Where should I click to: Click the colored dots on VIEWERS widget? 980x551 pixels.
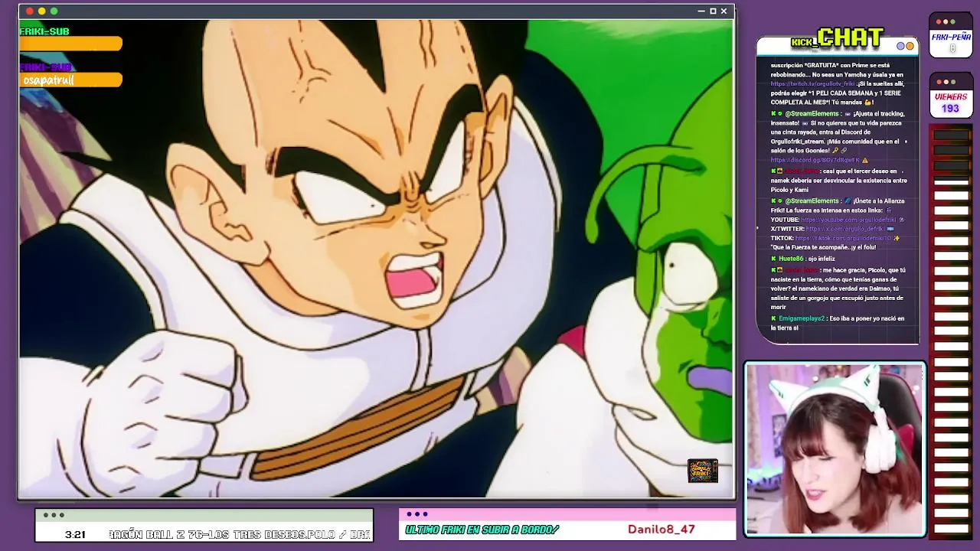tap(946, 82)
